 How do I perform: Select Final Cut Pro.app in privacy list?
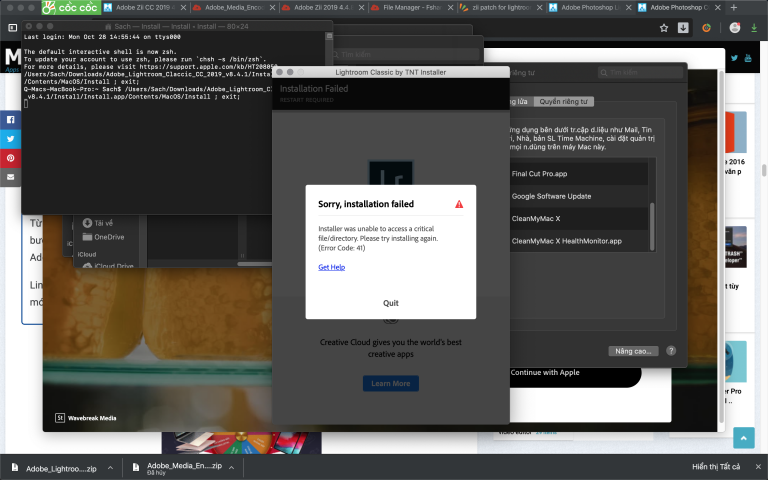point(578,173)
